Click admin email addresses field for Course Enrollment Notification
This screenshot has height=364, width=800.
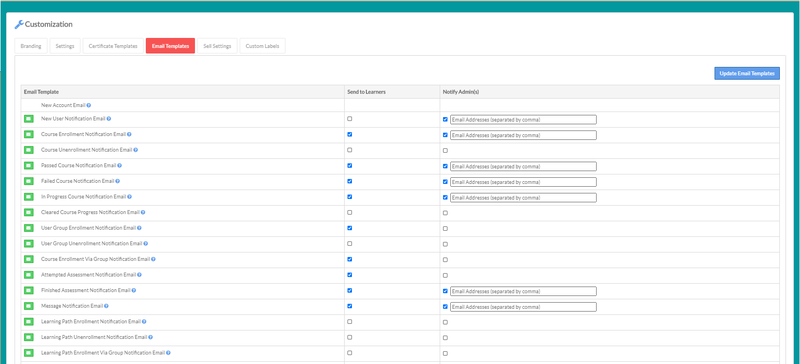point(523,135)
